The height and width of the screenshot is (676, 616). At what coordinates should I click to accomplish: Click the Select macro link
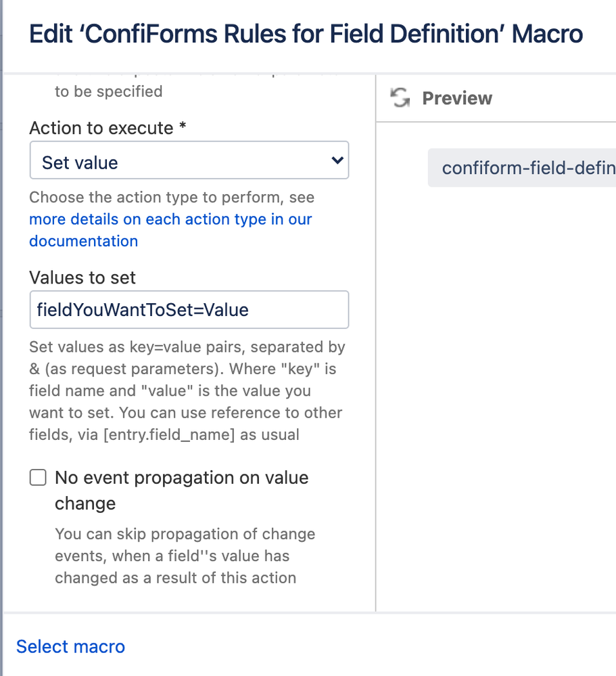coord(70,647)
